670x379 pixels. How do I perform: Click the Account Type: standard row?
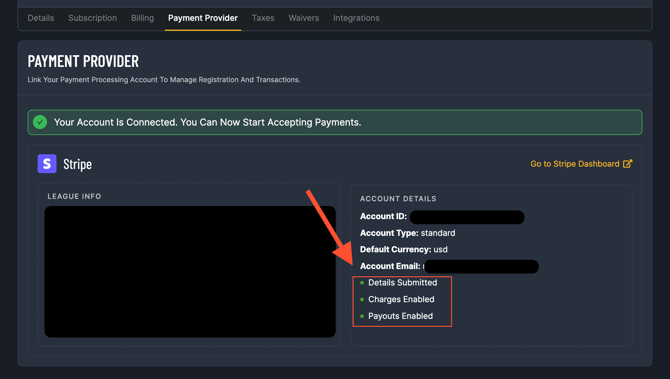[407, 233]
